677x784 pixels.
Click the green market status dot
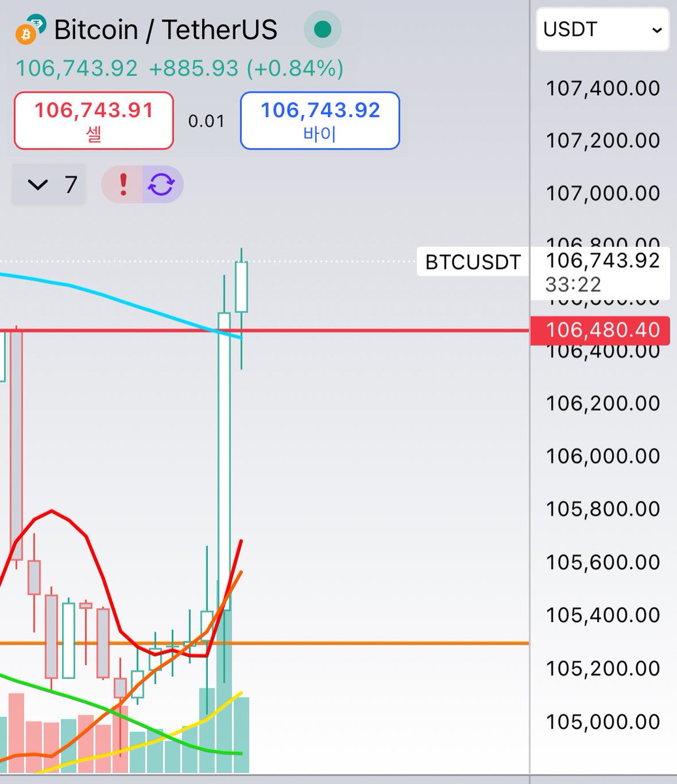click(x=322, y=29)
